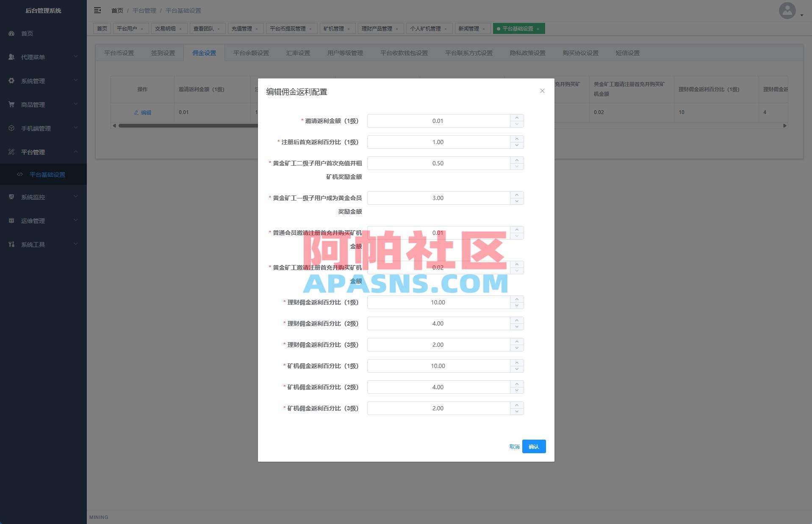Image resolution: width=812 pixels, height=524 pixels.
Task: Click the 代理菜单 user icon
Action: [x=11, y=56]
